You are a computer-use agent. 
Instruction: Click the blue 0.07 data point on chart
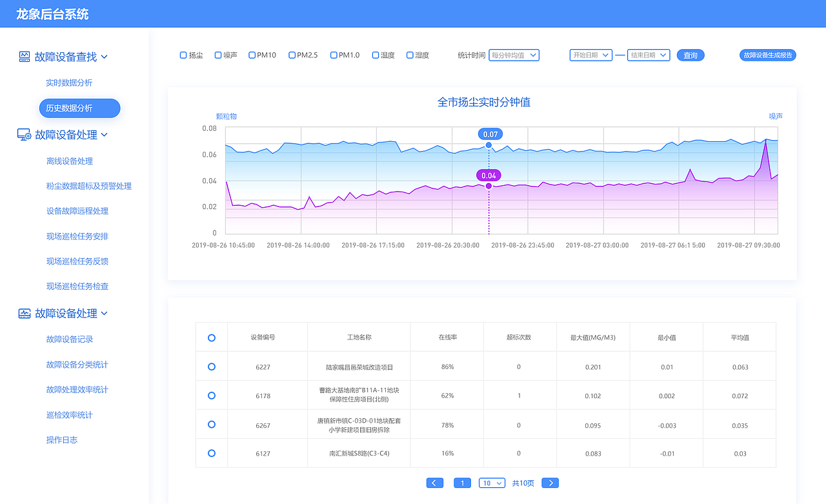tap(489, 145)
